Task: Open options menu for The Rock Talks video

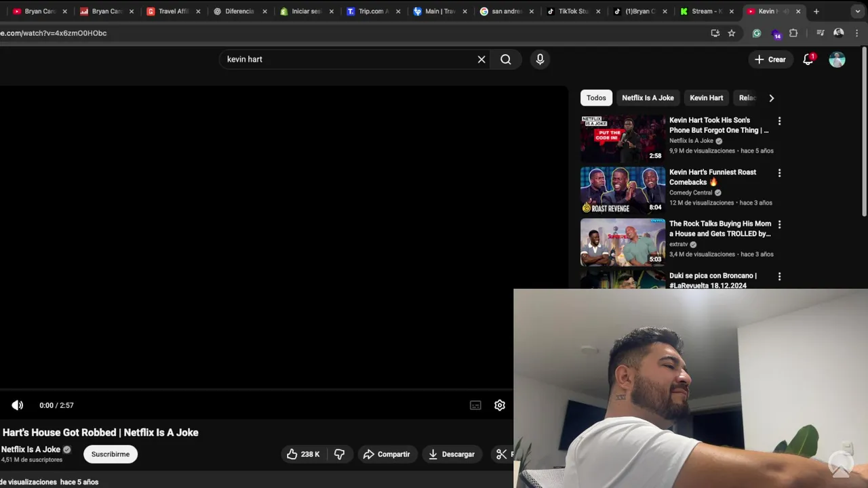Action: tap(779, 224)
